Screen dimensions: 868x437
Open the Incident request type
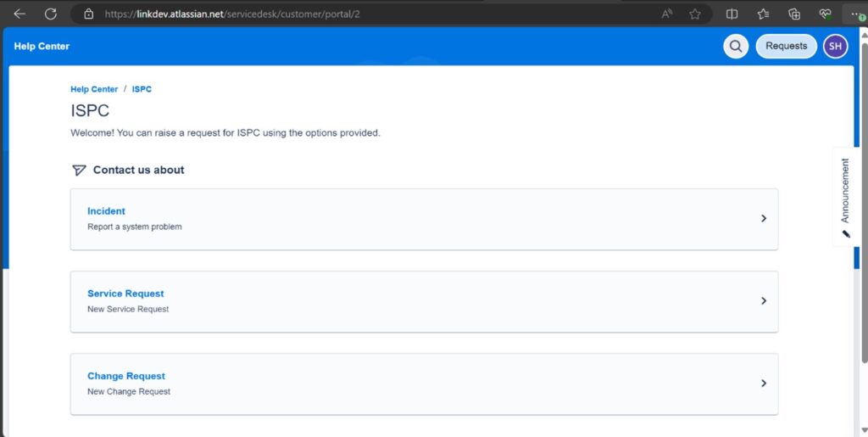424,219
